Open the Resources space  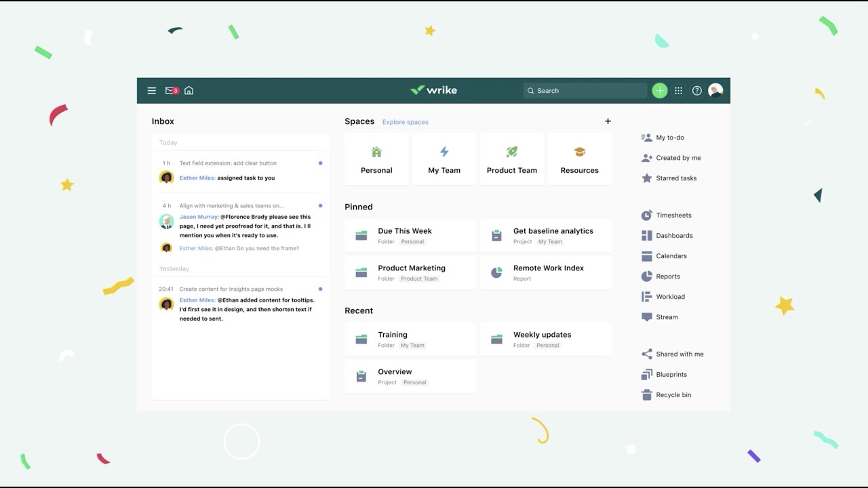(x=580, y=159)
